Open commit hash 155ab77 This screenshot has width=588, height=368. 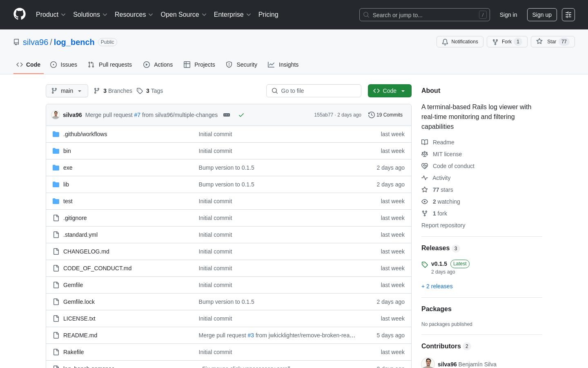coord(323,115)
